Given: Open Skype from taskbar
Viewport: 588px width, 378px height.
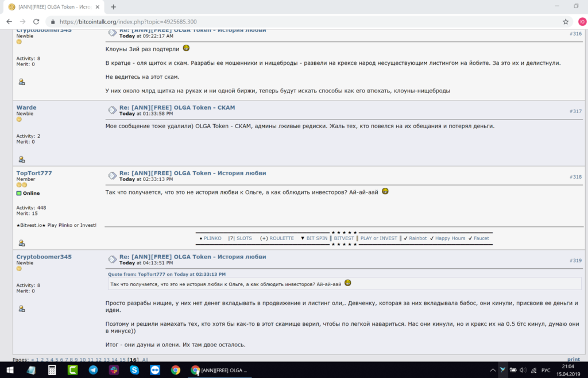Looking at the screenshot, I should point(134,370).
